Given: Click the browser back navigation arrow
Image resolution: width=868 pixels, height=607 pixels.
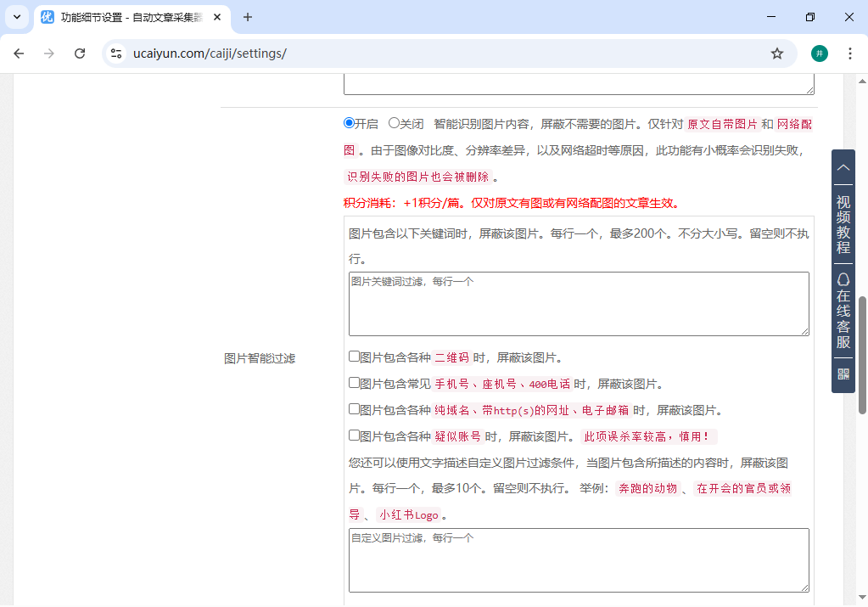Looking at the screenshot, I should coord(19,53).
